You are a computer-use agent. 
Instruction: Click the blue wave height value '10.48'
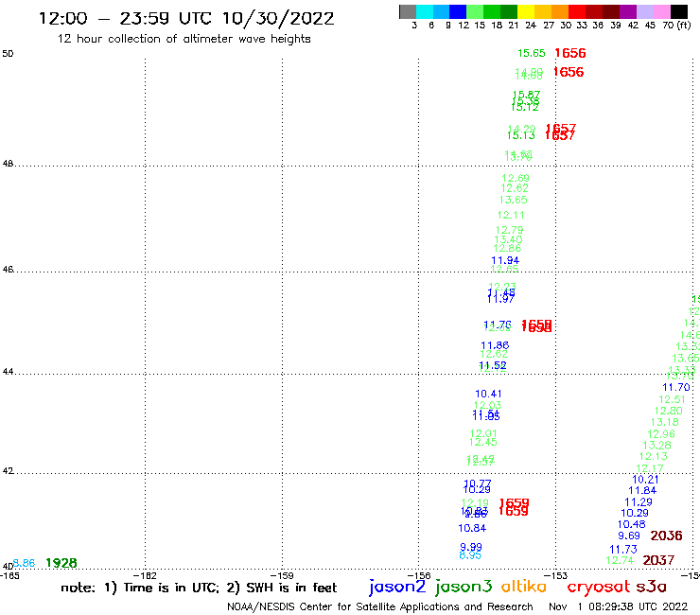tap(632, 524)
